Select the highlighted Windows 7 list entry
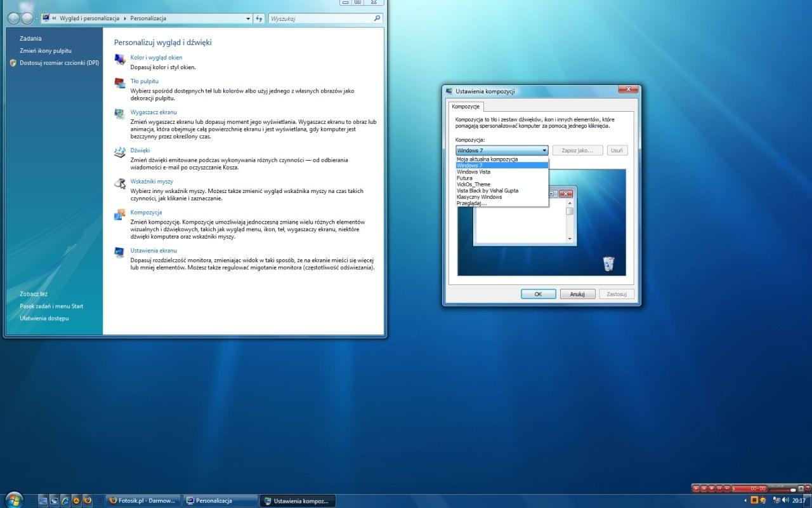Image resolution: width=812 pixels, height=508 pixels. tap(502, 166)
